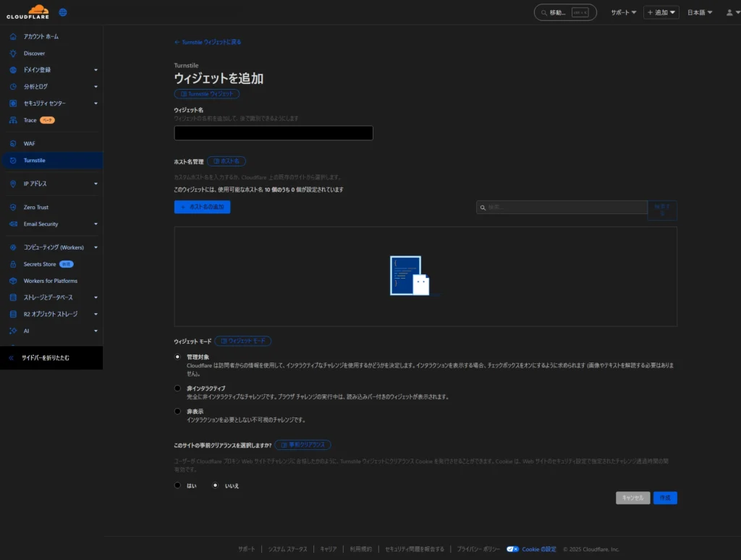The width and height of the screenshot is (741, 560).
Task: Click the Discover lightbulb icon
Action: [x=13, y=54]
